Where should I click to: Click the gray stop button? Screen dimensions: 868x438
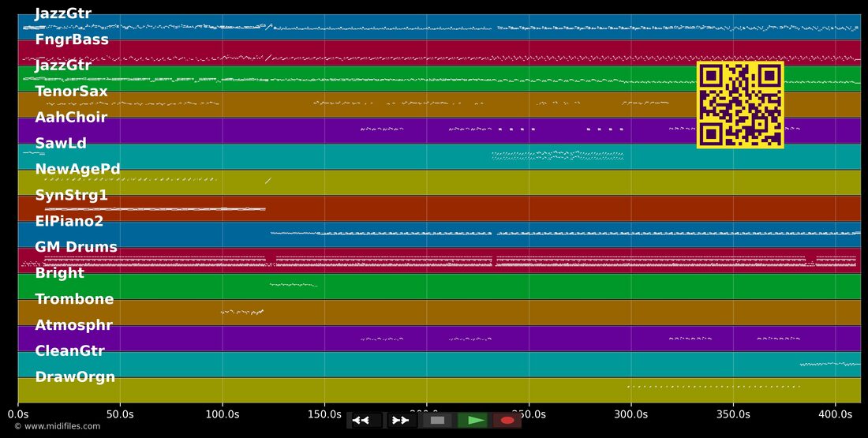(437, 421)
